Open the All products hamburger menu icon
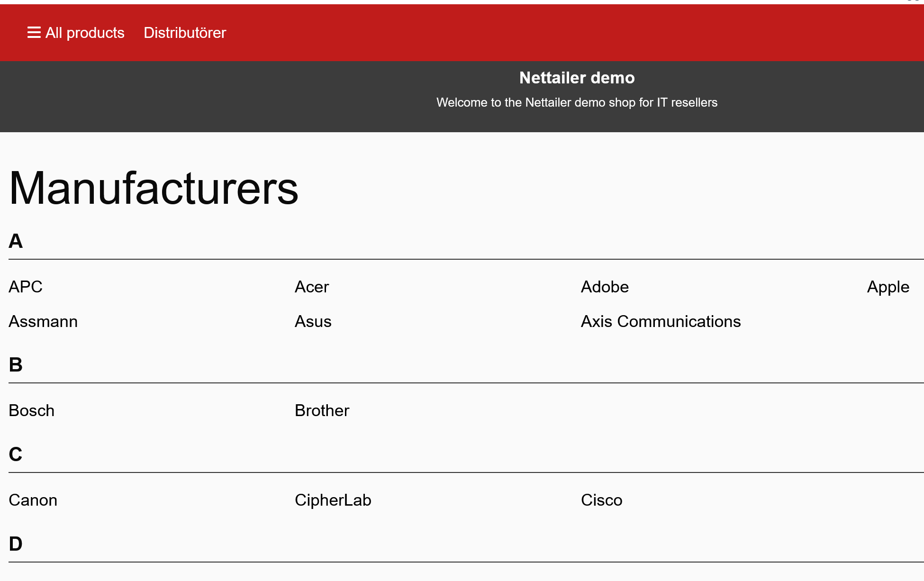Screen dimensions: 924x581 (x=34, y=33)
